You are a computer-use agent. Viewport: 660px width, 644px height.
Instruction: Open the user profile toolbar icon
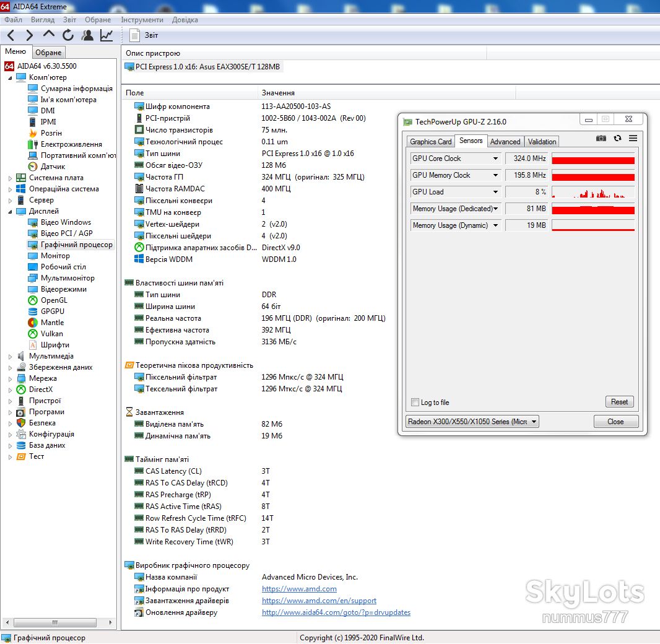click(87, 35)
